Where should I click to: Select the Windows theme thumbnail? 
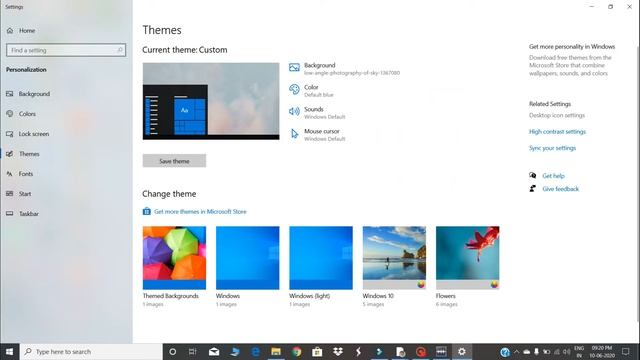248,258
